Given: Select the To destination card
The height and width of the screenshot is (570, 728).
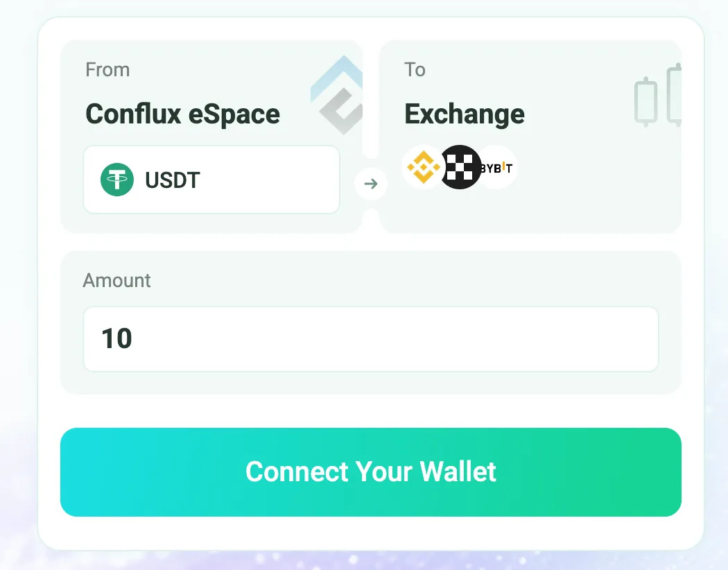Looking at the screenshot, I should click(530, 137).
